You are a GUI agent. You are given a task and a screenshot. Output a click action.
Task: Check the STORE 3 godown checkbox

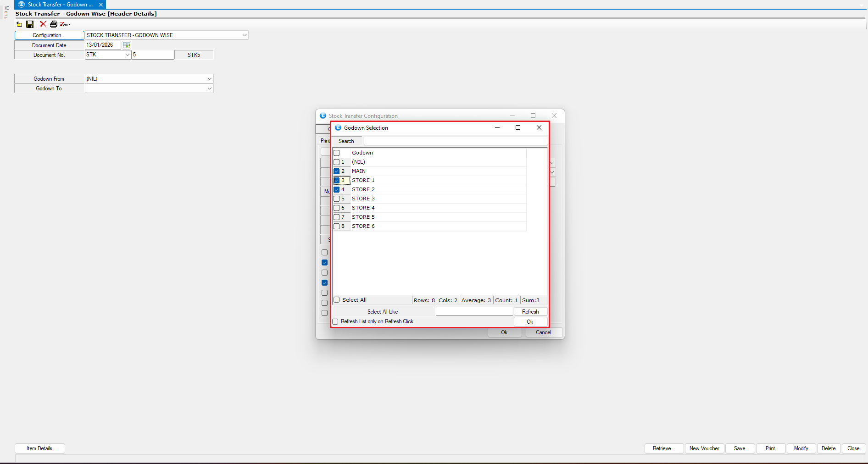(337, 199)
